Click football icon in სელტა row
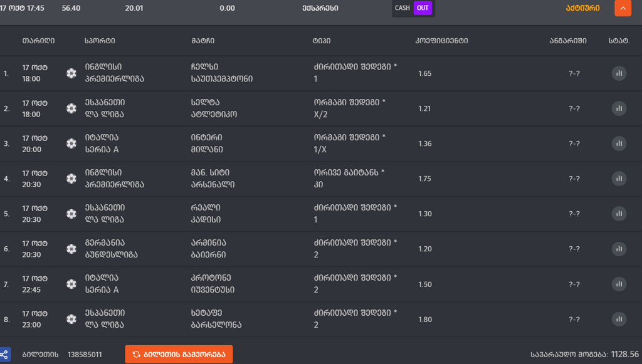Screen dimensions: 642x364 [x=71, y=108]
